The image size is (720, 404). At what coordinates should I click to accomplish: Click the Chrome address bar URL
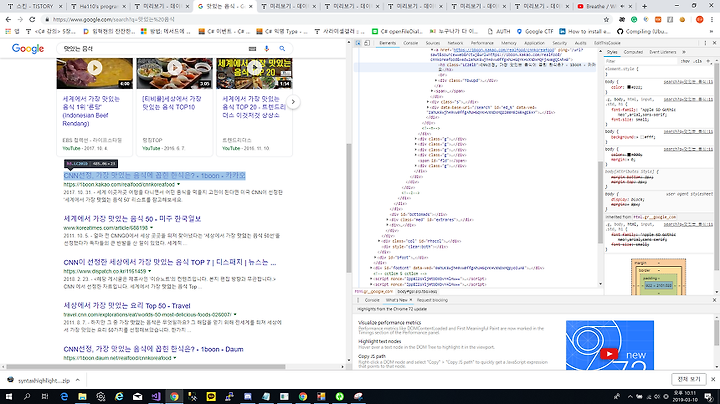tap(113, 19)
